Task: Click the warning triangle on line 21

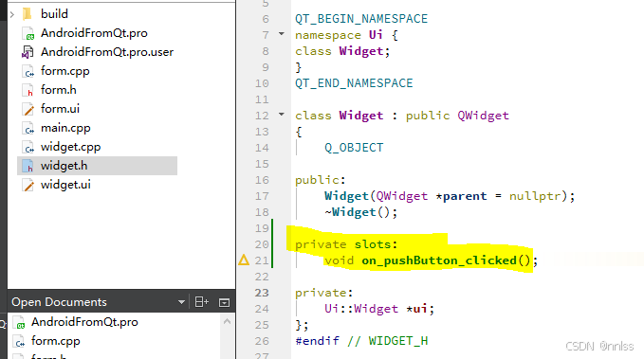Action: tap(244, 260)
